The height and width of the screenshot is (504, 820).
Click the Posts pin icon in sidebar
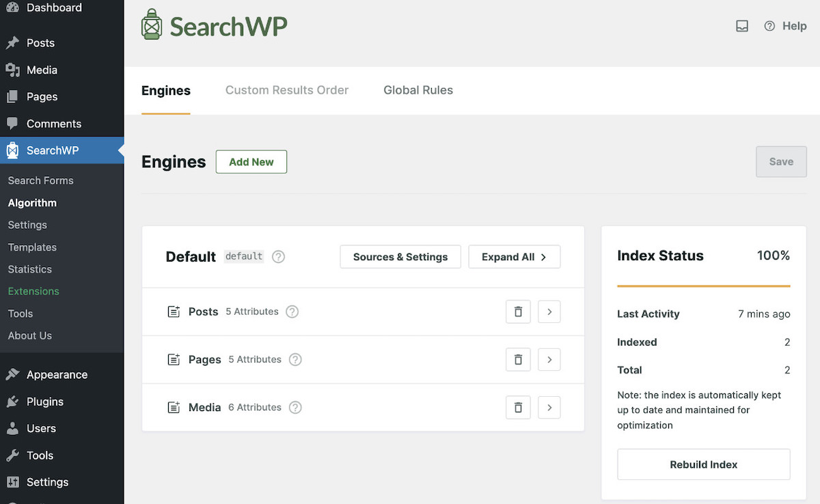(12, 43)
